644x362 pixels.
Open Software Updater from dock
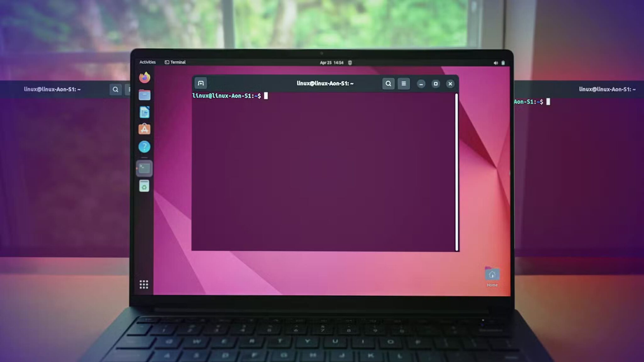(x=145, y=129)
